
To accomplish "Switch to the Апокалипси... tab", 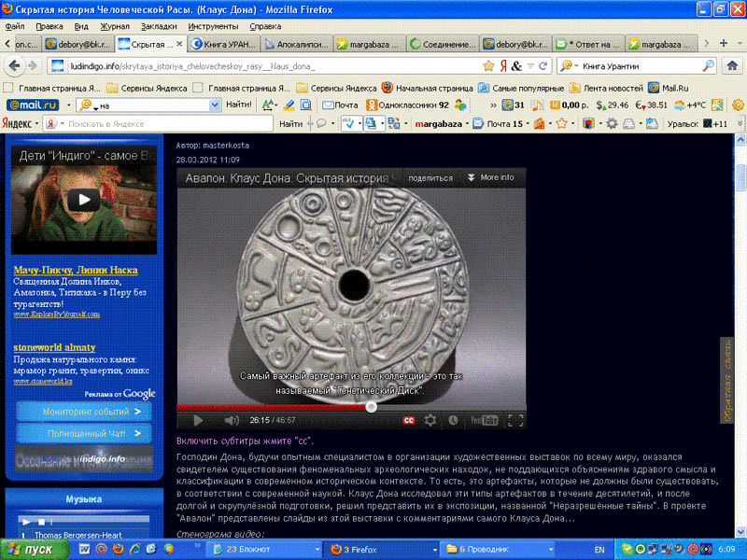I will coord(296,44).
